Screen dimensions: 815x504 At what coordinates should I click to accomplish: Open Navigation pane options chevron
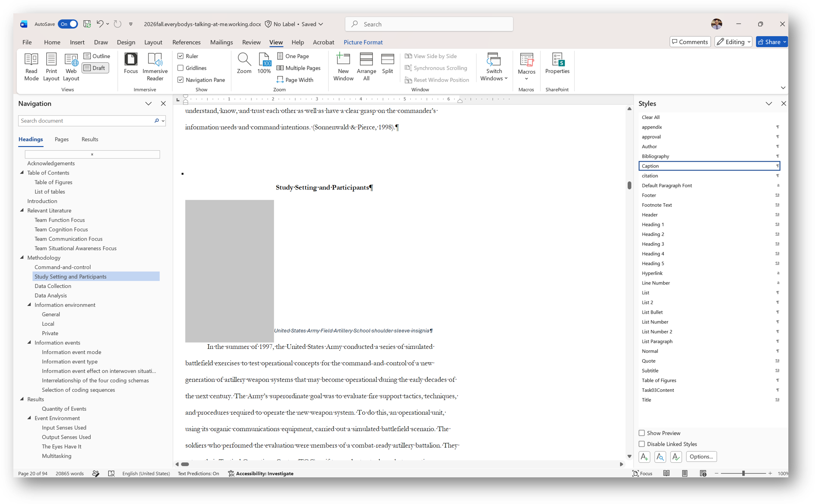[x=148, y=104]
